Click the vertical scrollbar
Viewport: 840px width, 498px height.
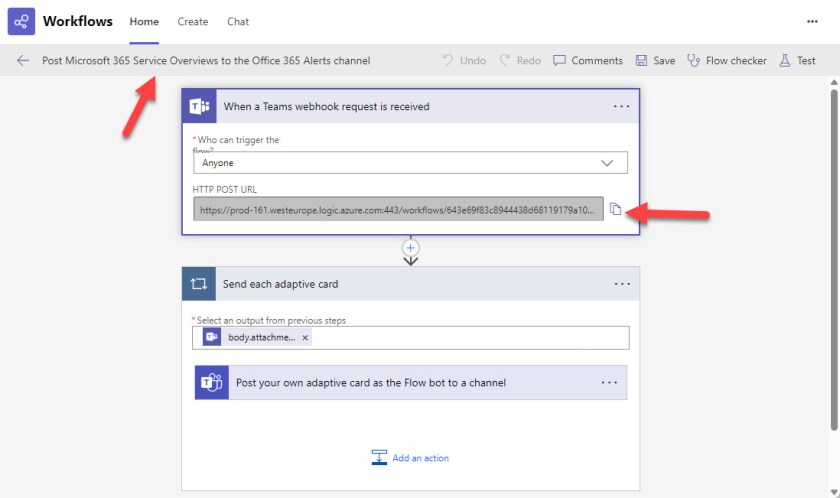pyautogui.click(x=834, y=260)
